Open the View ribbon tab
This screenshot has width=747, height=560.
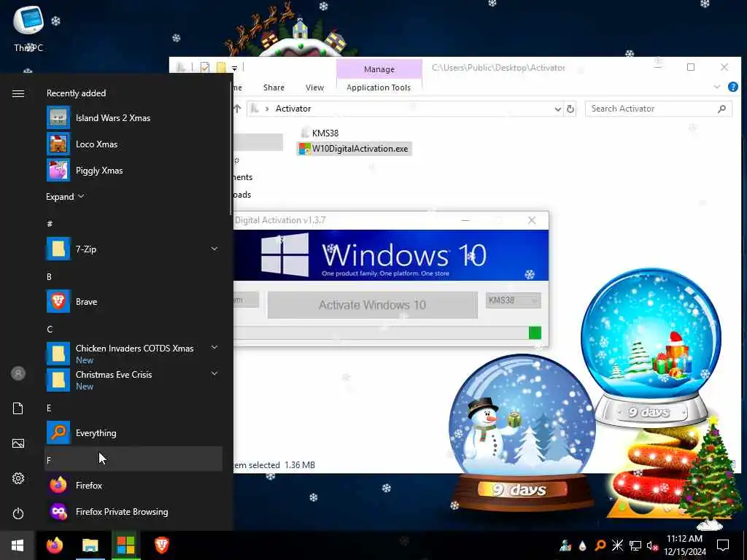pos(314,87)
